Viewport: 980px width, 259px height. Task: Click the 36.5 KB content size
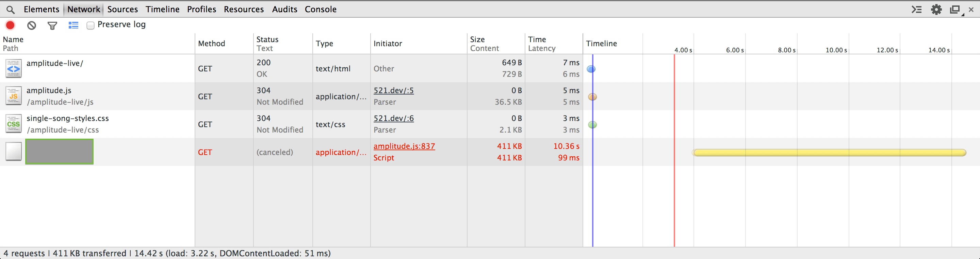tap(508, 102)
